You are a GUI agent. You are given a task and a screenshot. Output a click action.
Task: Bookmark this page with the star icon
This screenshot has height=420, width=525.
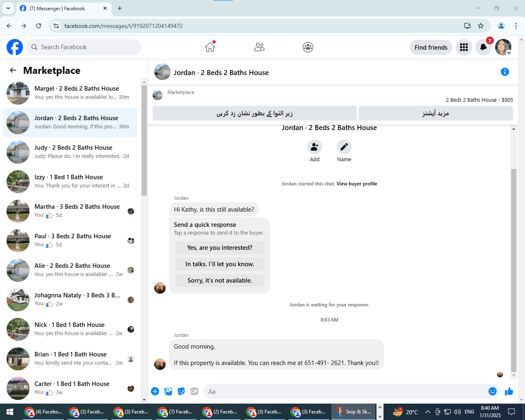481,26
